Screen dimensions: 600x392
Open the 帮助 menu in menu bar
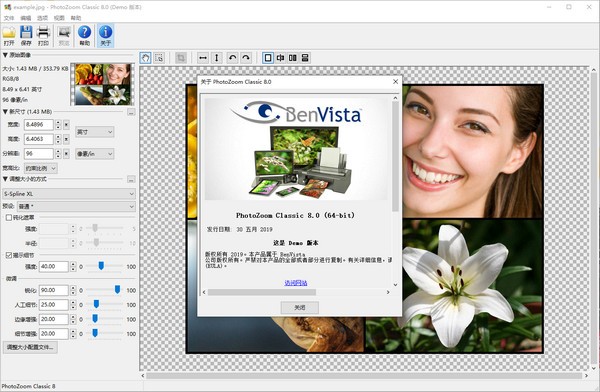click(76, 18)
